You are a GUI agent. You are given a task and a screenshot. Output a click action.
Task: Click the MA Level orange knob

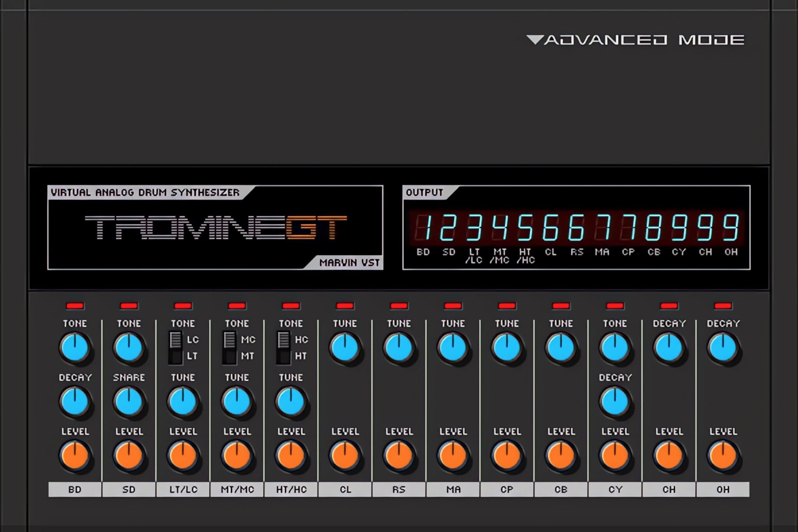tap(453, 456)
